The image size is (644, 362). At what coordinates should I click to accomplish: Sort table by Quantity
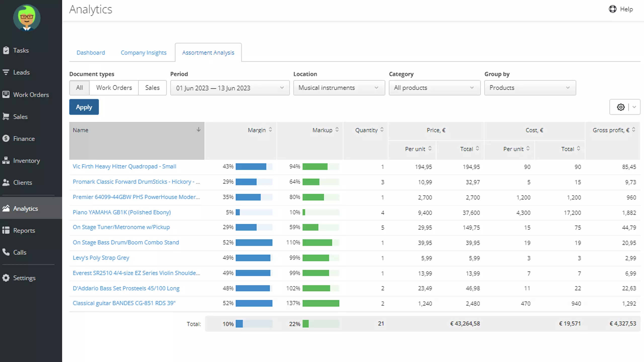click(382, 130)
